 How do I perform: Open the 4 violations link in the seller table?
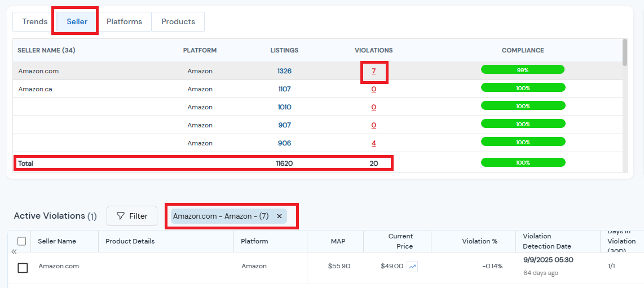[373, 143]
